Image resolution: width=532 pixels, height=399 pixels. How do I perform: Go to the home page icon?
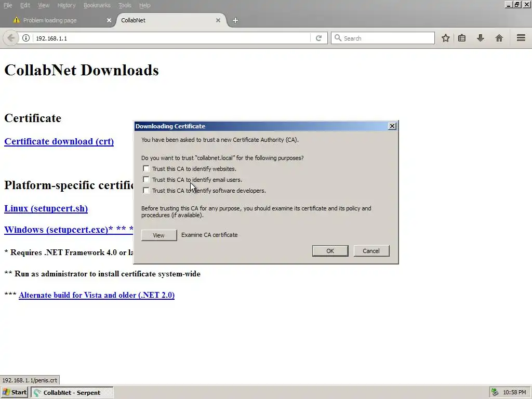coord(499,38)
